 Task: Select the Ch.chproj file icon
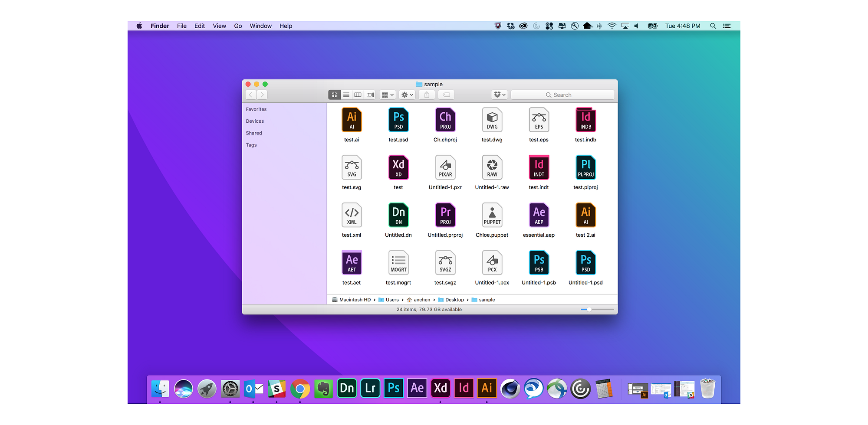click(x=445, y=120)
